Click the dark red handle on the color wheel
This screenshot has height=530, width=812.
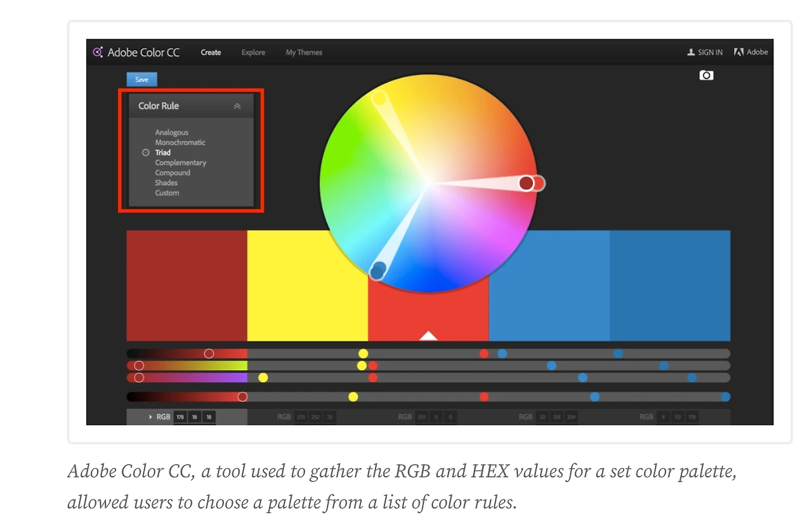pos(526,183)
